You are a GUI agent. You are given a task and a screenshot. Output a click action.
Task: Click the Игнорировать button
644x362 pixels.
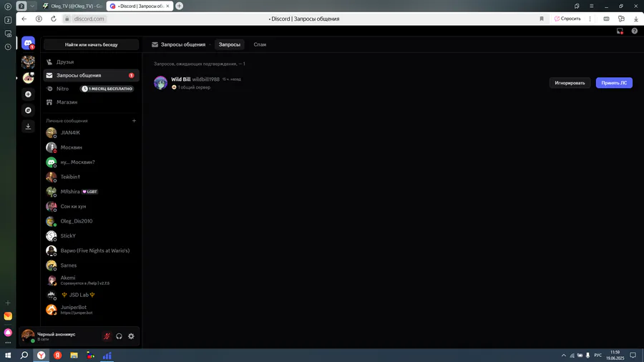(x=570, y=83)
